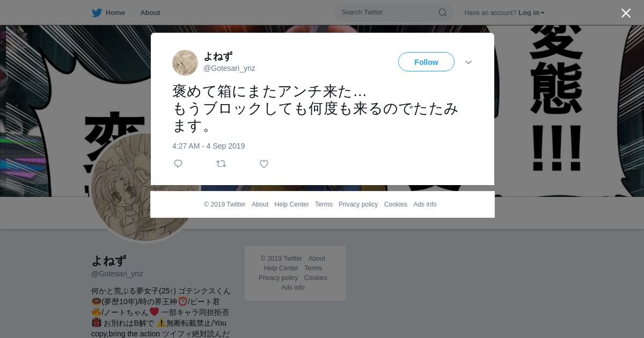Viewport: 644px width, 338px height.
Task: Close the tweet overlay with X
Action: click(x=626, y=13)
